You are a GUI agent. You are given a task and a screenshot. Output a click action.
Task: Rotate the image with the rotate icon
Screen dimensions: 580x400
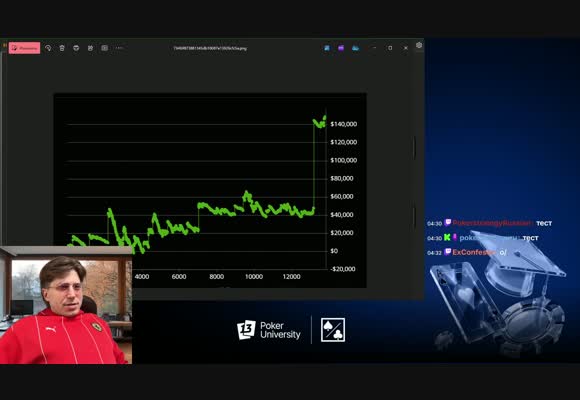48,48
